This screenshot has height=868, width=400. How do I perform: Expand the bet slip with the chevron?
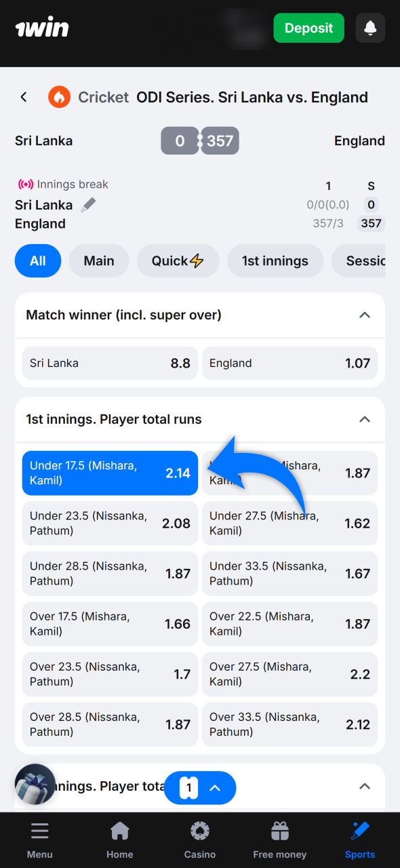click(x=216, y=788)
